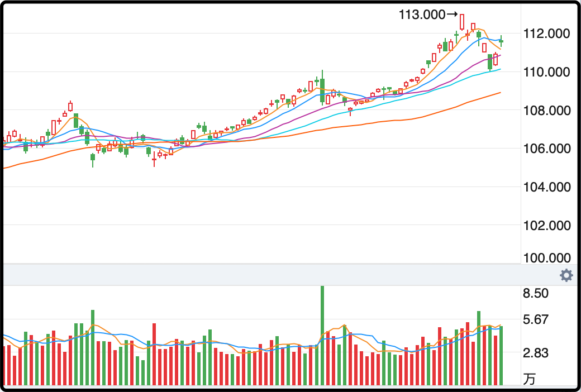
Task: Click the arrow next to the 113.000 label
Action: point(453,15)
